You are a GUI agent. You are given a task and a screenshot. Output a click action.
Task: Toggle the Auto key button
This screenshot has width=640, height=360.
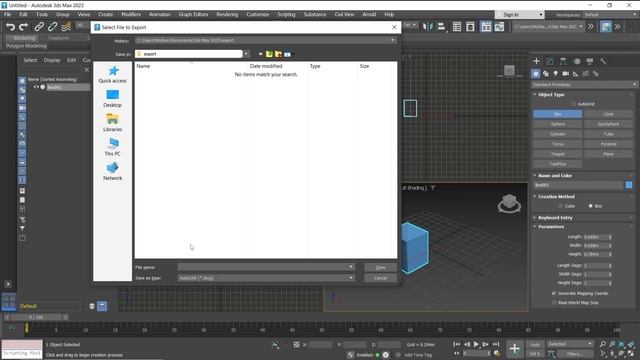point(535,344)
